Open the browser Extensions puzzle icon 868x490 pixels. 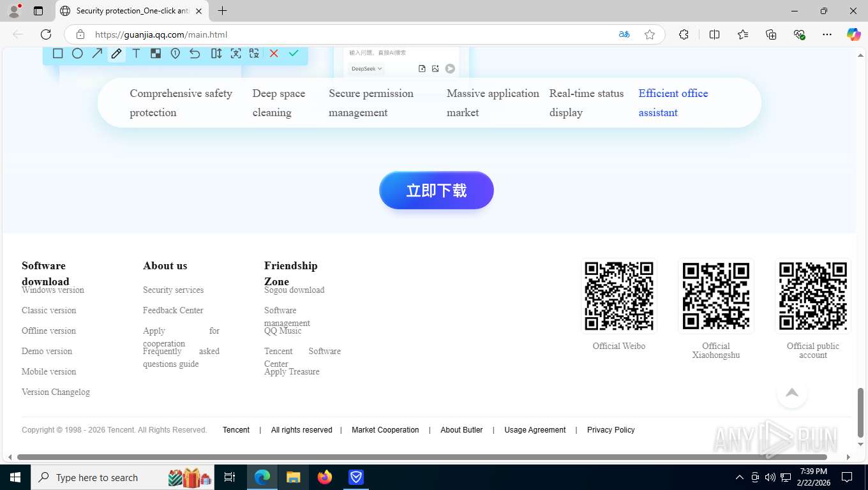click(x=684, y=34)
